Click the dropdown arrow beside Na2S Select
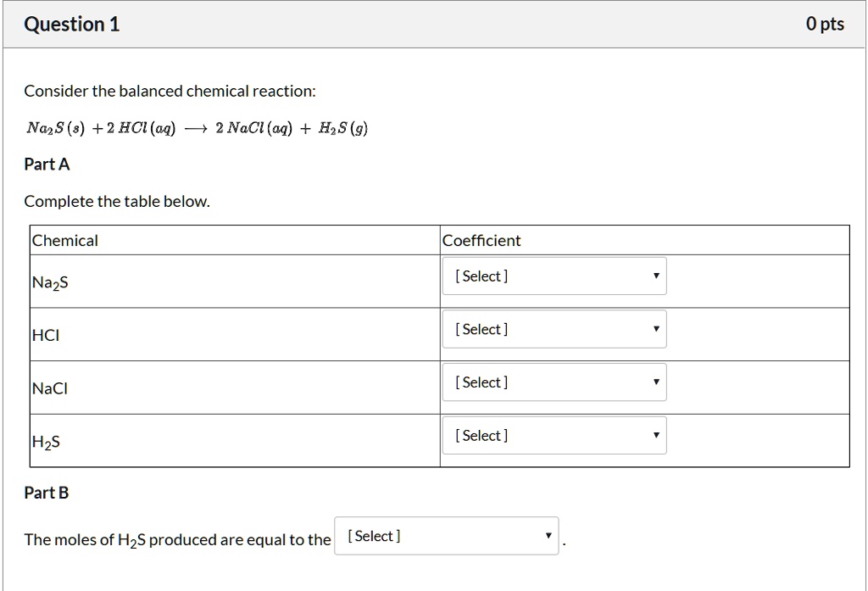 655,276
